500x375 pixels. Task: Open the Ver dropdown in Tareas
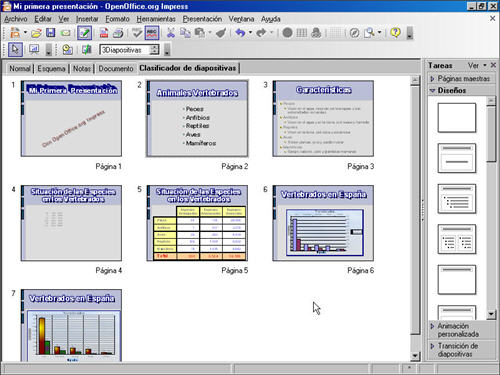click(x=477, y=65)
